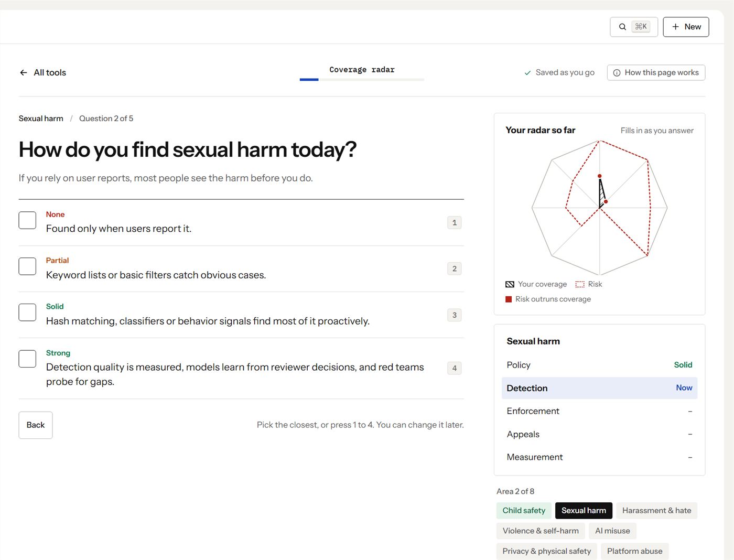Open search with the magnifier icon
This screenshot has width=734, height=560.
(x=622, y=27)
